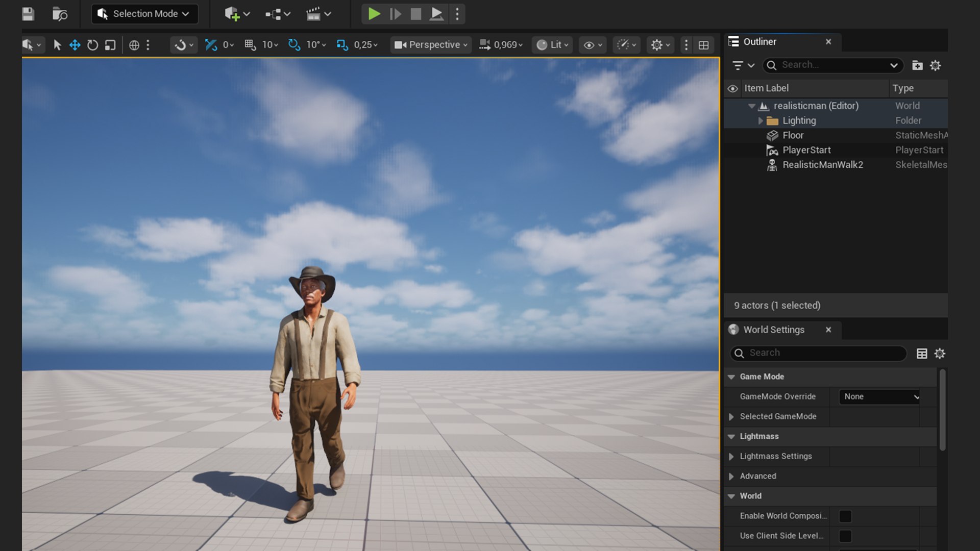Check the Use Client Side Level checkbox

(x=845, y=536)
